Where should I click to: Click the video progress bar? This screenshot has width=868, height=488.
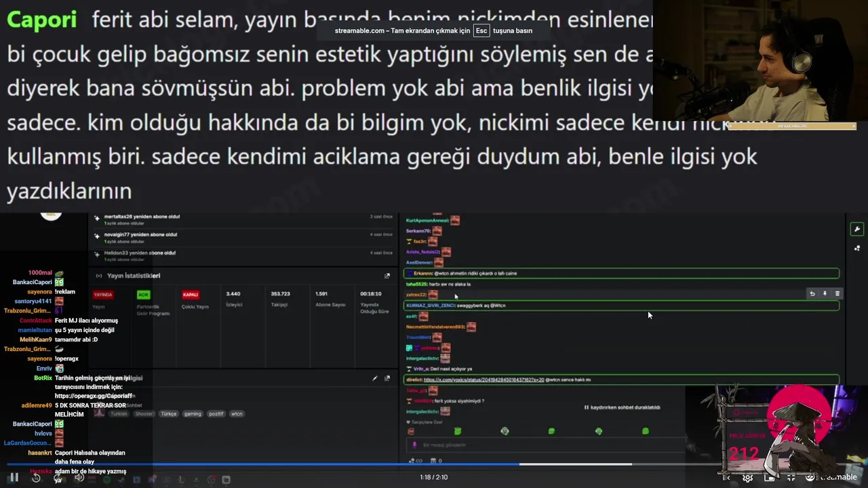pos(434,464)
